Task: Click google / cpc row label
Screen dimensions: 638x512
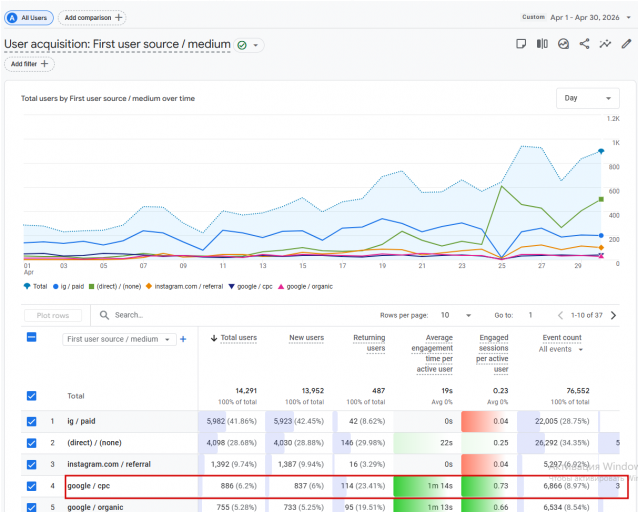Action: click(89, 486)
